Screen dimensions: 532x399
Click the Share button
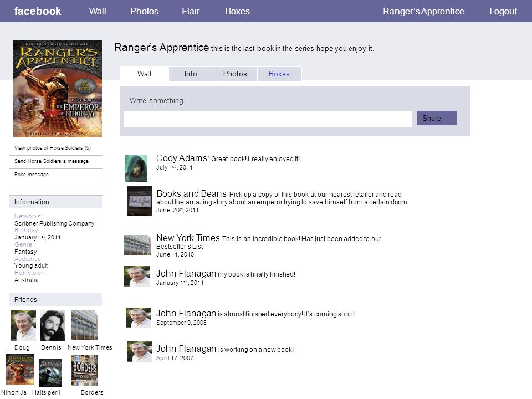(436, 118)
